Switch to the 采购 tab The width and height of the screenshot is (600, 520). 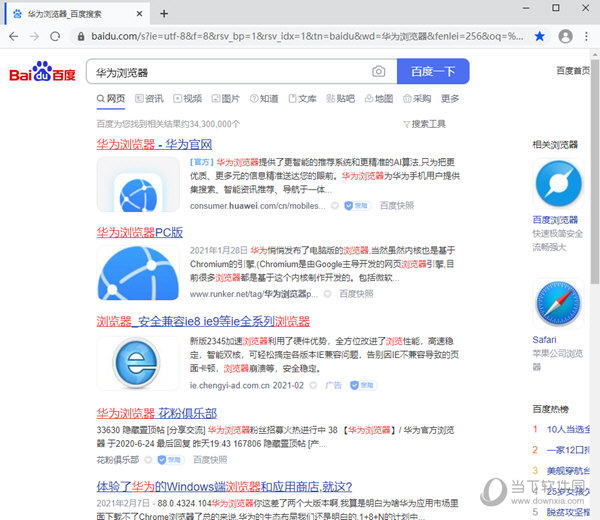click(417, 99)
